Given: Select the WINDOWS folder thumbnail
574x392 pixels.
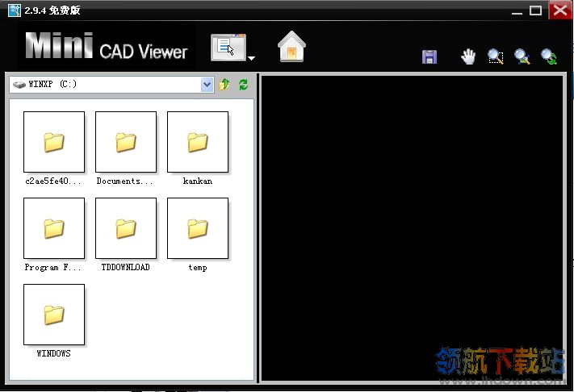Looking at the screenshot, I should [54, 315].
